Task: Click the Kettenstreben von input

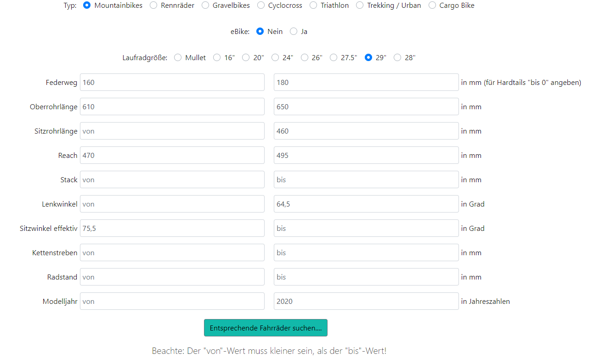Action: [x=172, y=253]
